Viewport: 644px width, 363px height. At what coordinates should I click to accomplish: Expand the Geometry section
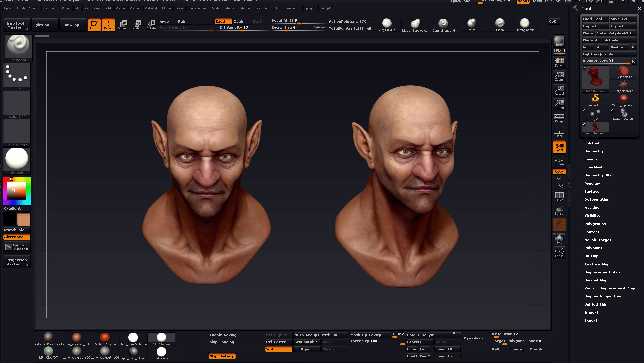point(594,151)
